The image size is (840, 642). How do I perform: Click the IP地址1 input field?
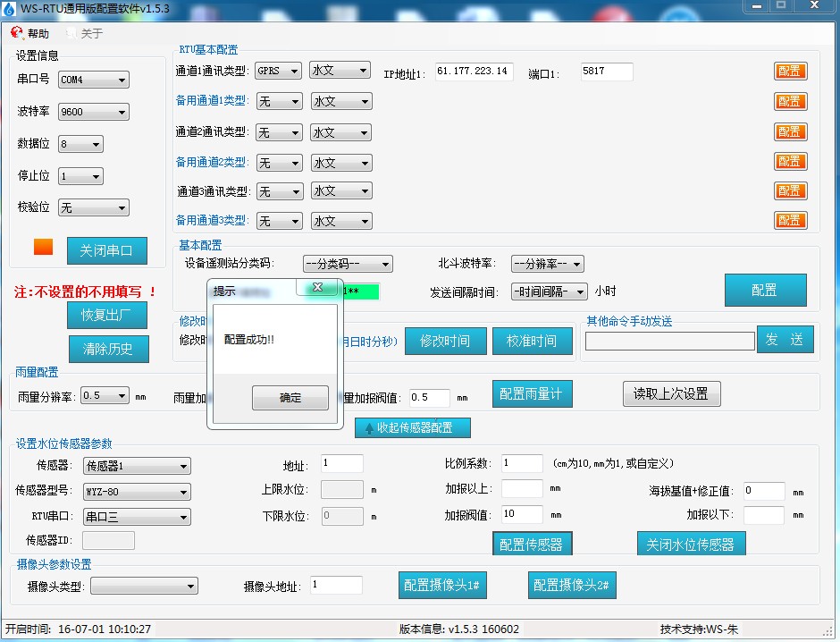474,72
